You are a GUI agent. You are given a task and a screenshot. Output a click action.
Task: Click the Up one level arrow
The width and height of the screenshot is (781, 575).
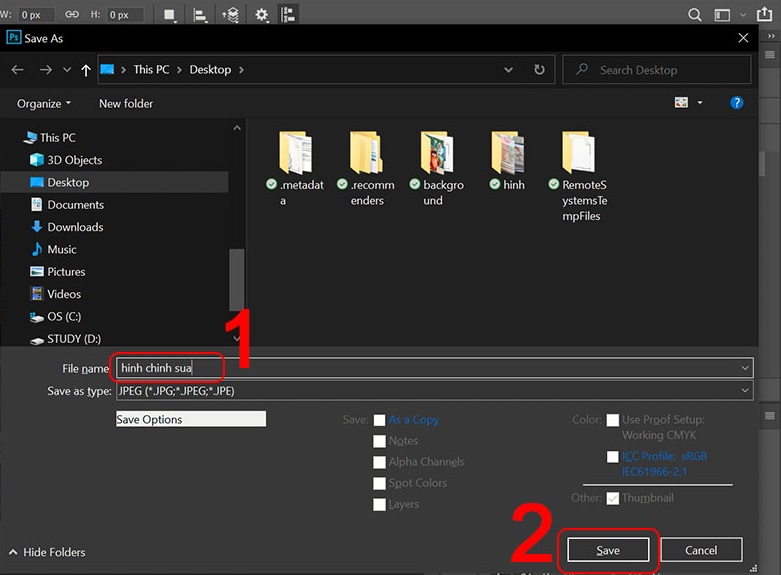click(x=86, y=70)
